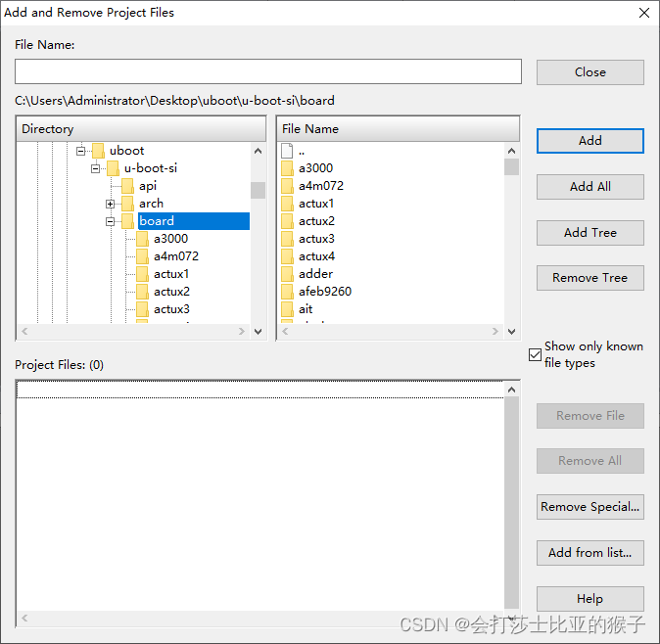The width and height of the screenshot is (660, 644).
Task: Click the Add Tree button
Action: (x=589, y=233)
